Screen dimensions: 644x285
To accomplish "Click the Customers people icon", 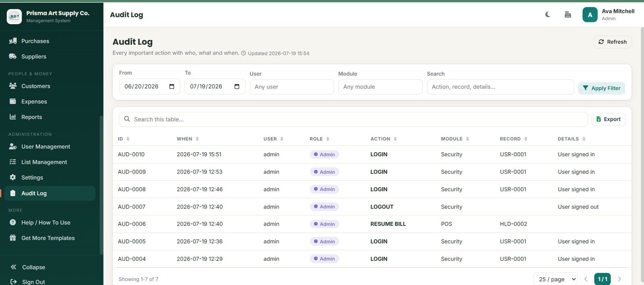I will tap(13, 86).
